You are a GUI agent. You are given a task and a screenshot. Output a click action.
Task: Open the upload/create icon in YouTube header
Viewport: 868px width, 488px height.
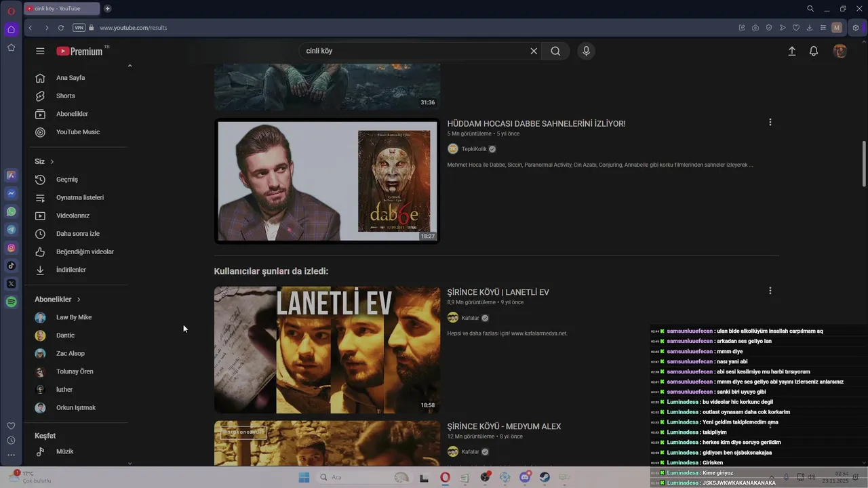coord(791,51)
